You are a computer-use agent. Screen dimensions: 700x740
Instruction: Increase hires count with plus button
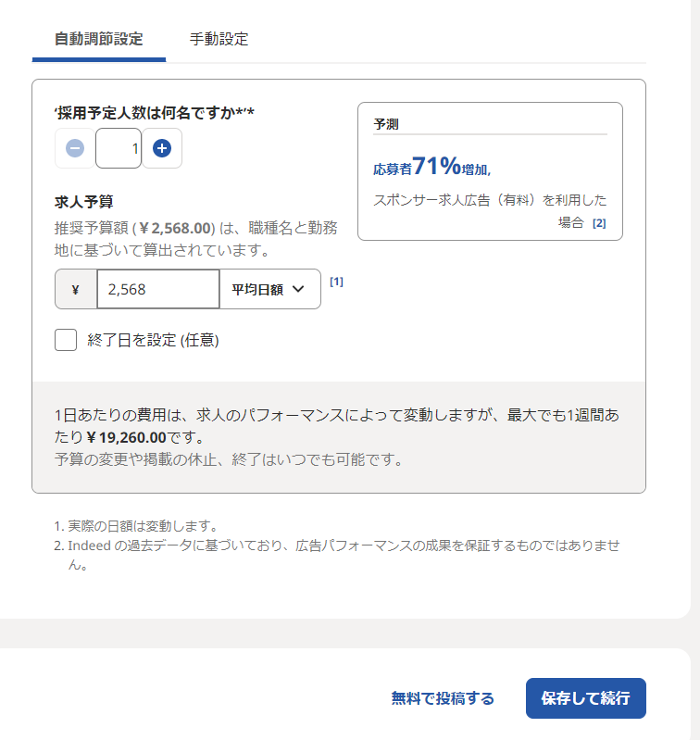click(161, 148)
